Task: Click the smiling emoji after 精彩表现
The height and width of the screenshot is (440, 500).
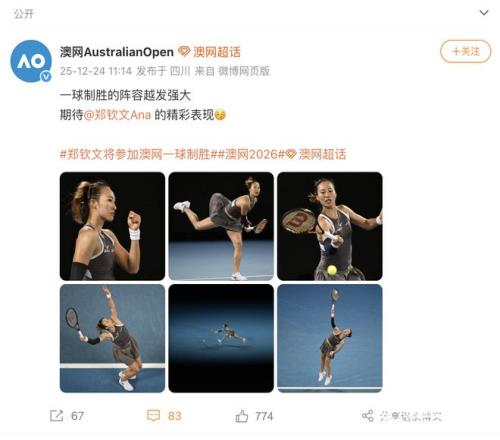Action: (220, 115)
